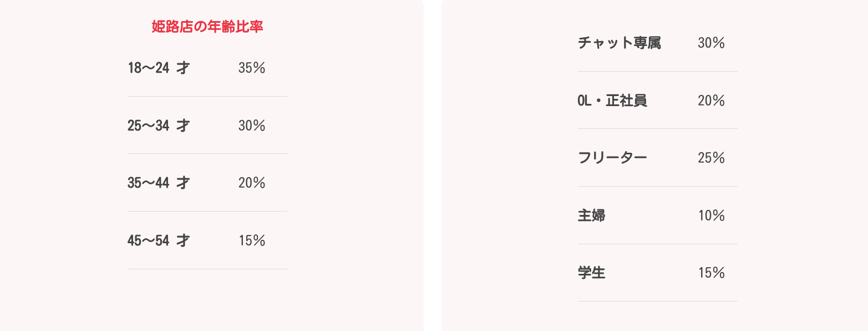Select the 45〜54才 age label

pyautogui.click(x=159, y=241)
